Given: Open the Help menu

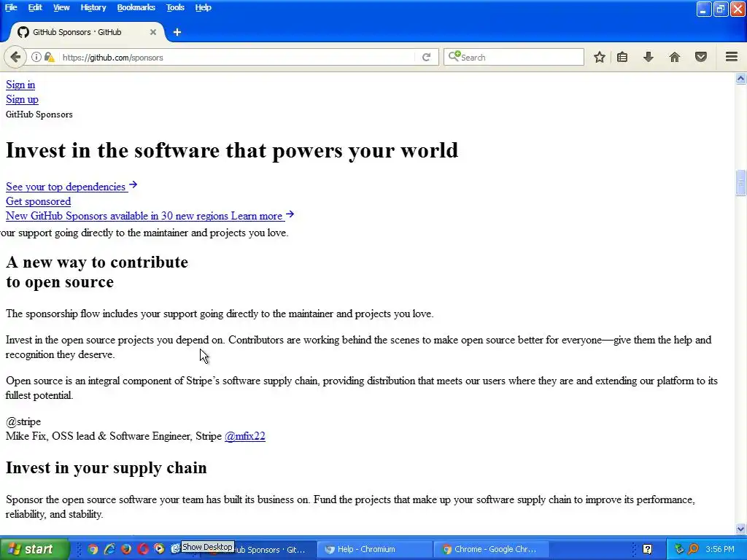Looking at the screenshot, I should pyautogui.click(x=203, y=7).
